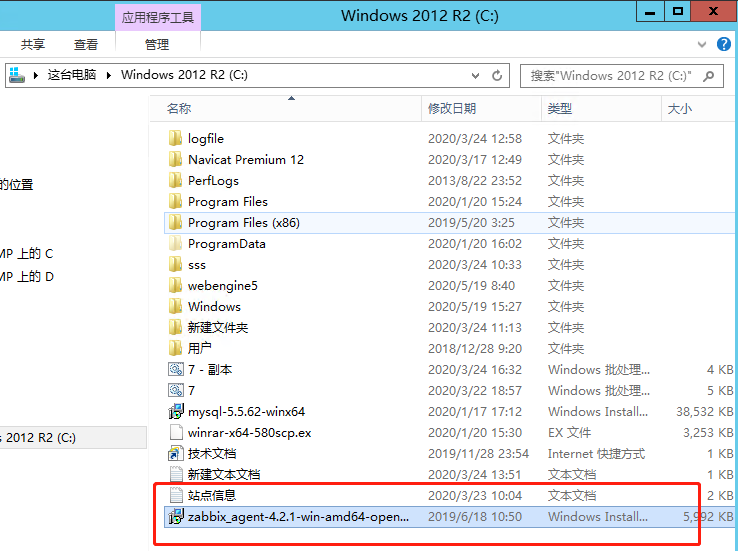Click the batch file icon of 7
The height and width of the screenshot is (551, 738).
click(x=176, y=391)
